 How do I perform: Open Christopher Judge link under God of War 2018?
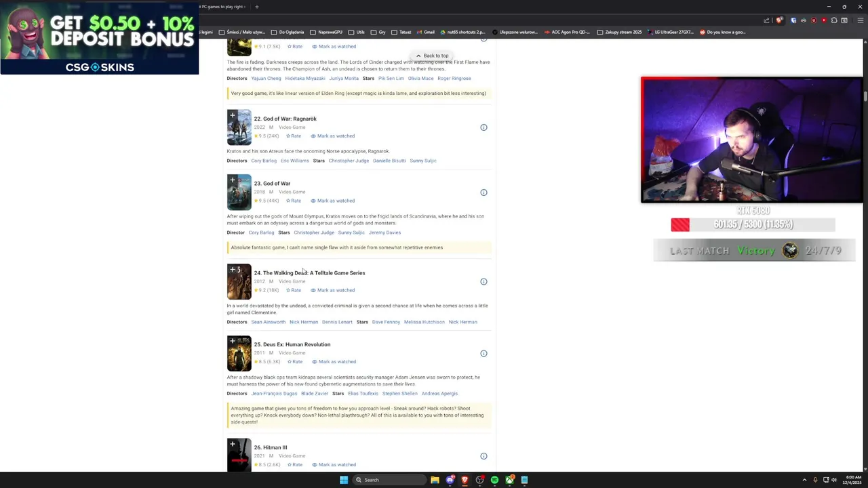pos(314,232)
